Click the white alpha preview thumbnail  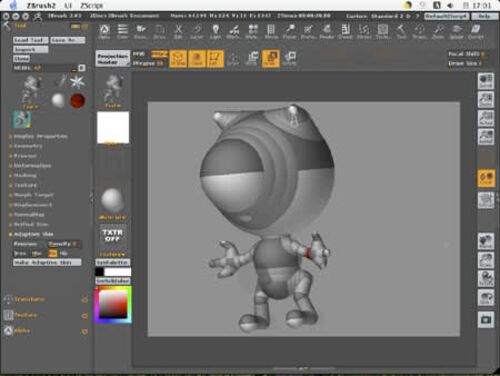(x=113, y=128)
